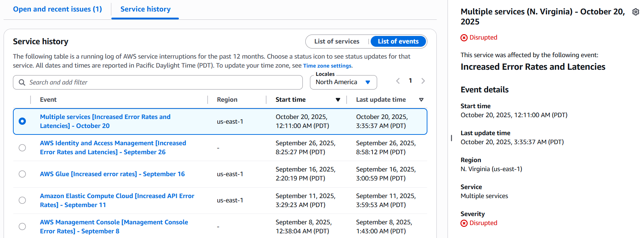Click the search magnifier icon in filter box
644x238 pixels.
coord(22,82)
